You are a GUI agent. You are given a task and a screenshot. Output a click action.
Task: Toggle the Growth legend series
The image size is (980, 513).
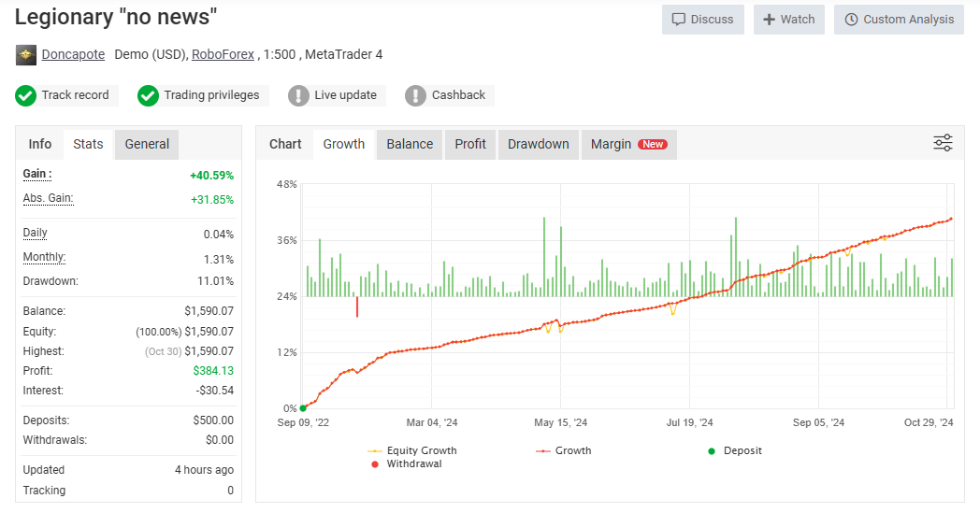point(564,450)
